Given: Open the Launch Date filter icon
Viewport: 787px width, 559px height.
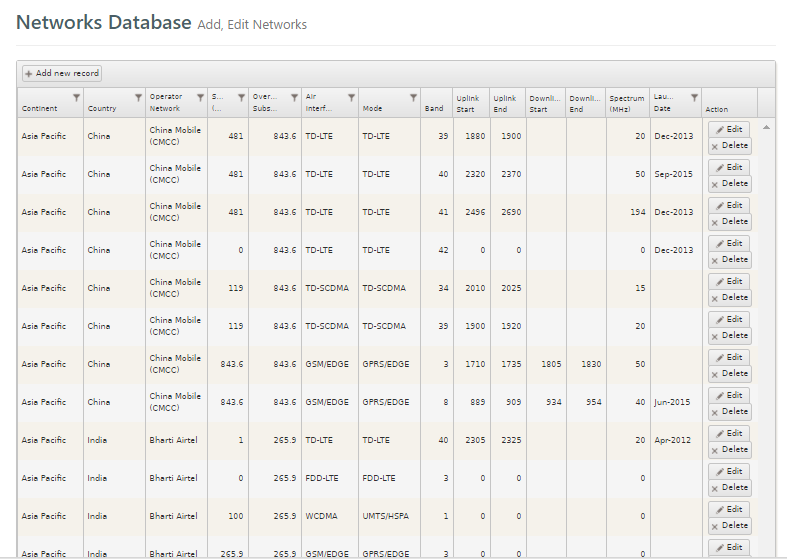Looking at the screenshot, I should 694,97.
